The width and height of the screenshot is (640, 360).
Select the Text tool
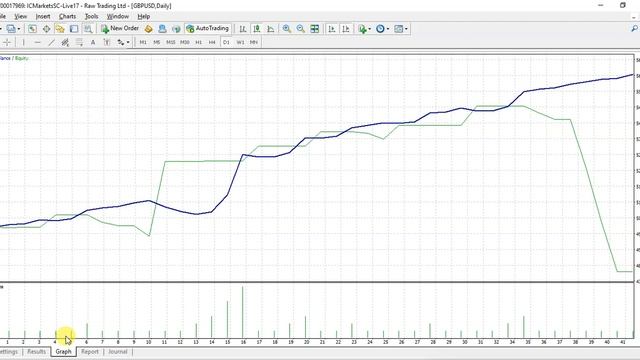click(93, 42)
